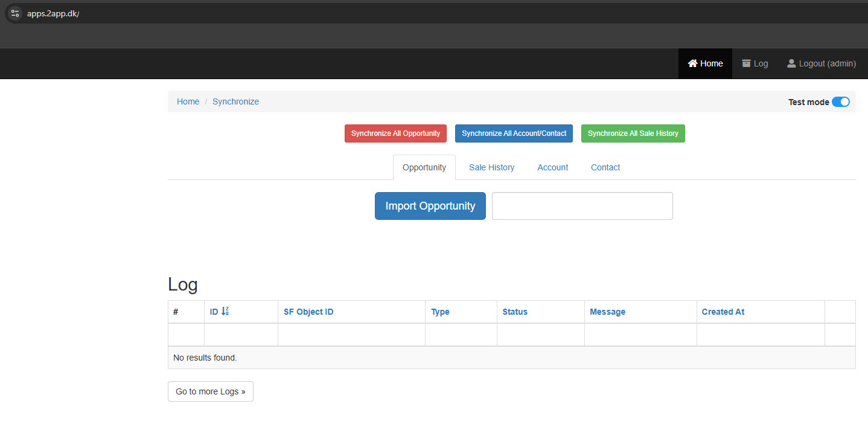
Task: Open the Account tab
Action: tap(552, 167)
